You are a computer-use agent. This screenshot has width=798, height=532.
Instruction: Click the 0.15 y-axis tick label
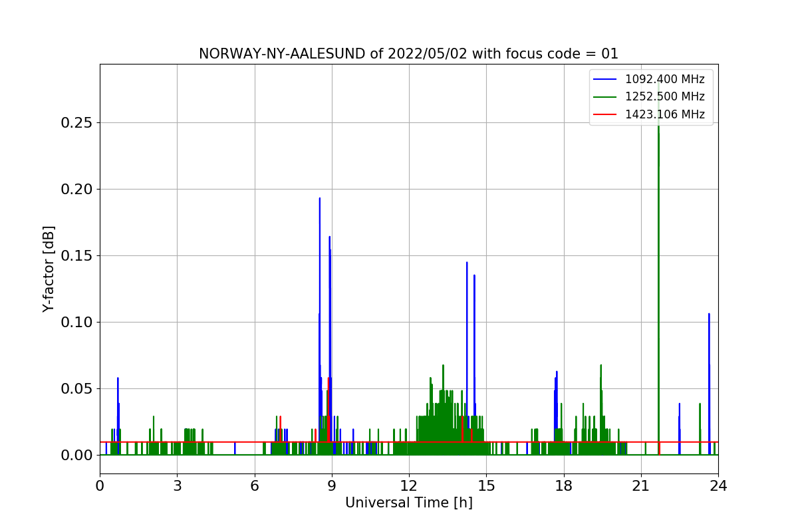77,256
